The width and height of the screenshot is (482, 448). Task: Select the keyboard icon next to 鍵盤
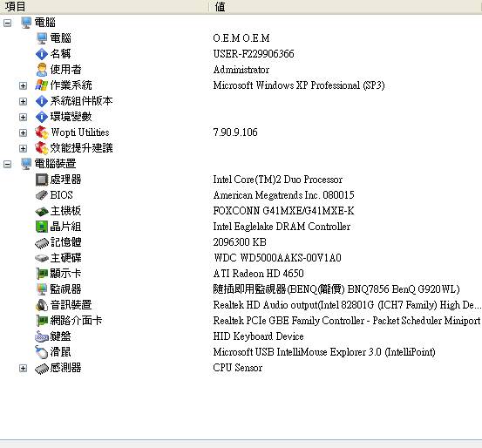pos(42,336)
